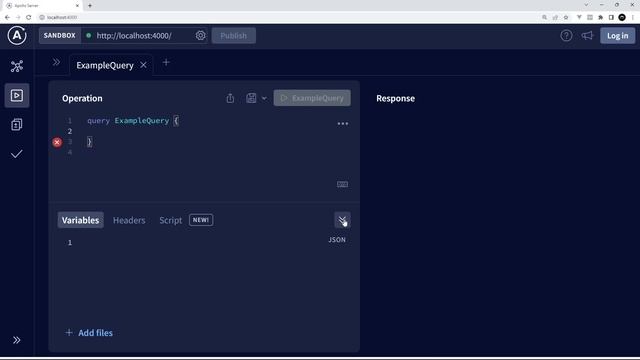Open the keyboard shortcuts icon
The image size is (640, 360).
coord(342,184)
